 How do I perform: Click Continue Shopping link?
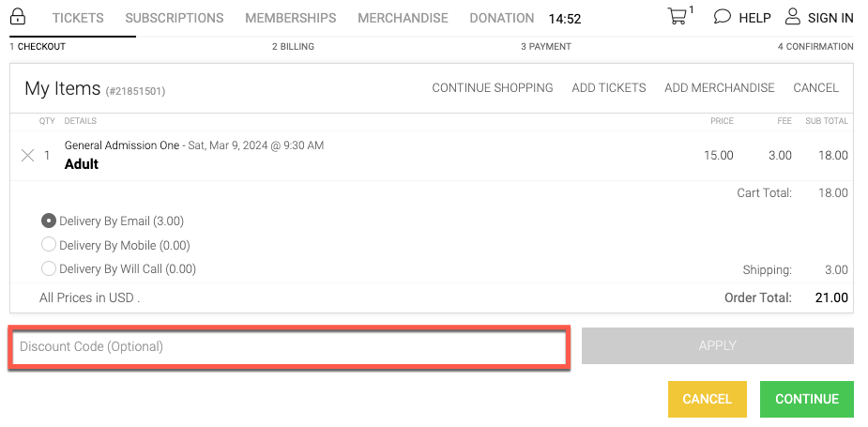click(493, 87)
